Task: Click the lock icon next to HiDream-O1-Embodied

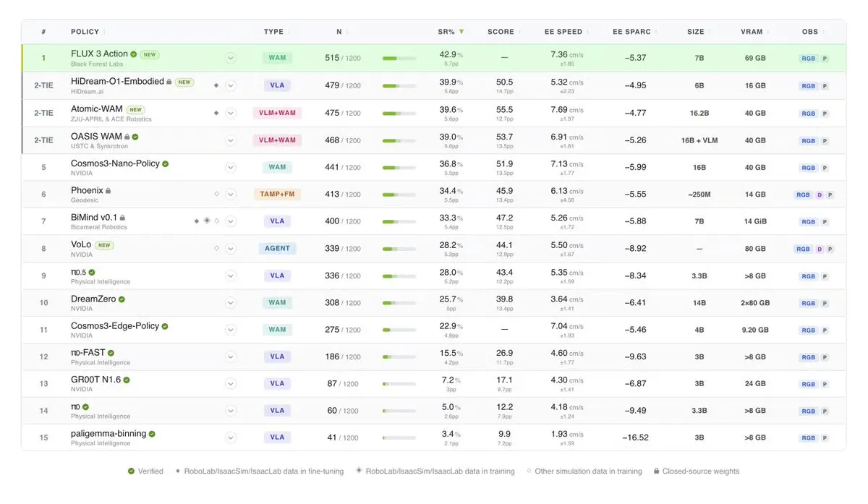Action: (x=169, y=82)
